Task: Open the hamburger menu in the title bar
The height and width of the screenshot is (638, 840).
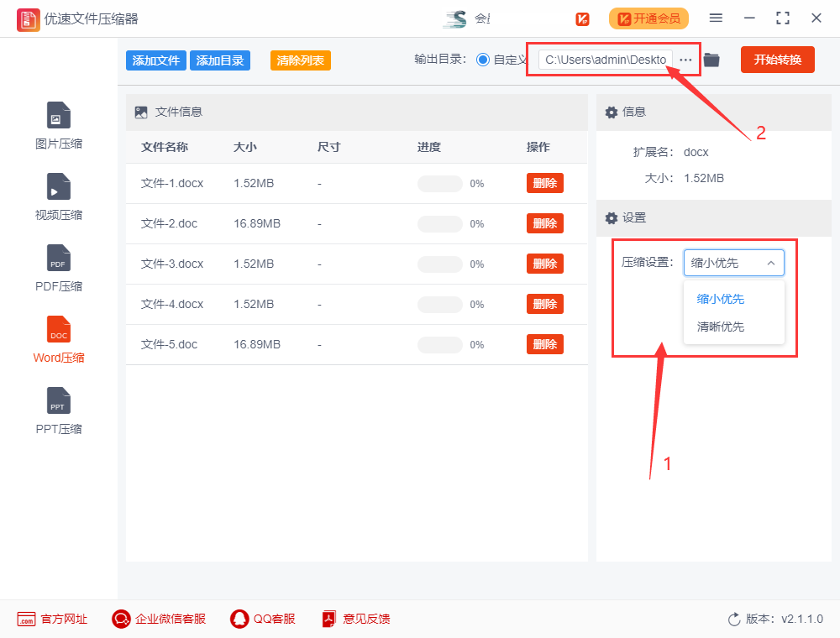Action: click(717, 17)
